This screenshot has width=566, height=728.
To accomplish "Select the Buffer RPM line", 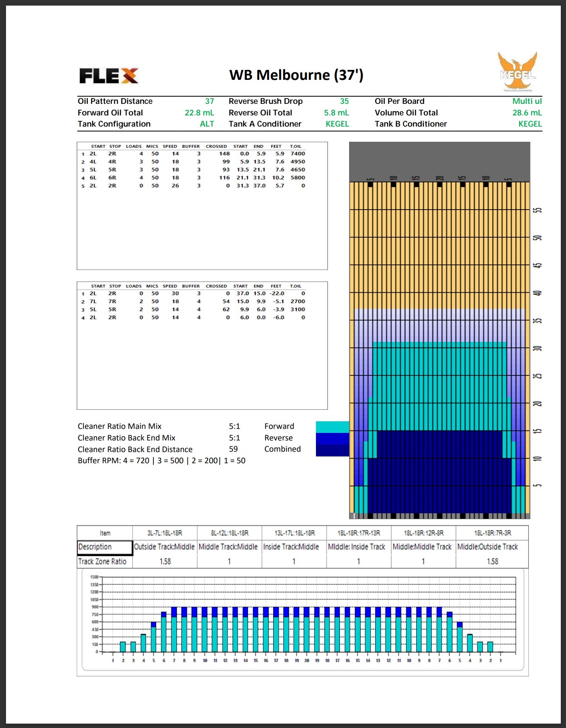I will coord(161,460).
